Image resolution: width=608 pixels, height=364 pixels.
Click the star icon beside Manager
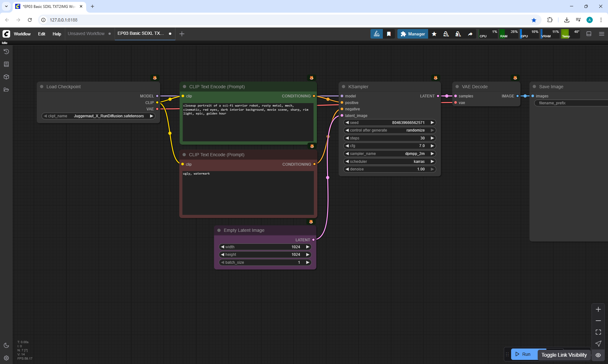tap(434, 34)
